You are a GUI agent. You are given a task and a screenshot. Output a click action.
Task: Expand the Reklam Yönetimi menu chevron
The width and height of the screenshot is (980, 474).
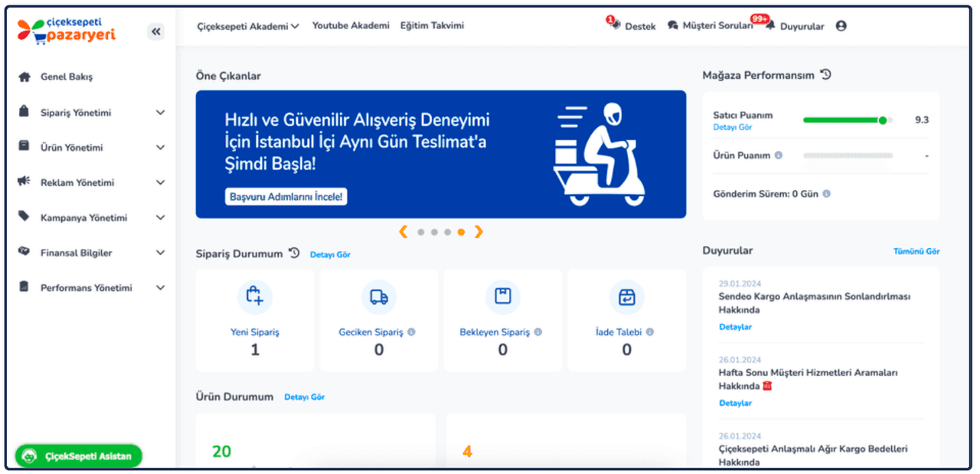pos(160,183)
